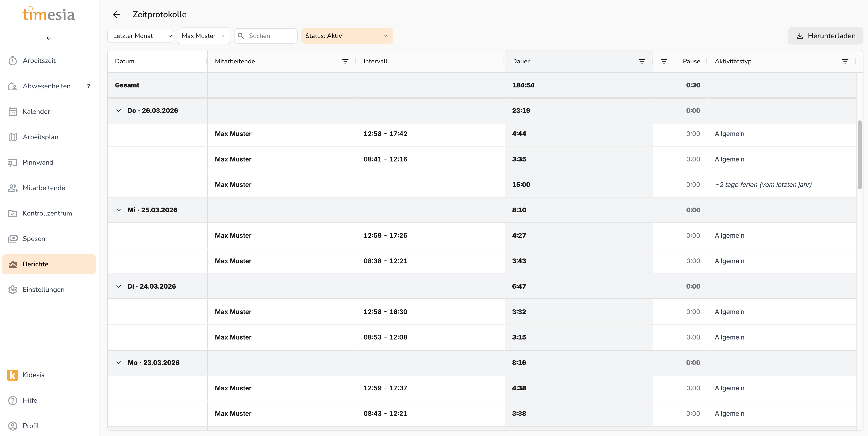Collapse the sidebar with the left arrow
Viewport: 868px width, 436px height.
point(49,38)
